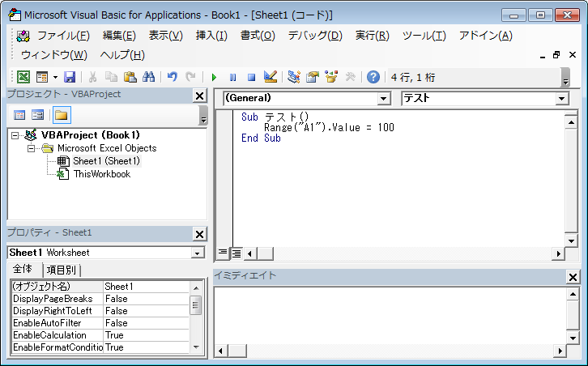The image size is (588, 366).
Task: Open the デバッグ(D) menu
Action: [315, 36]
